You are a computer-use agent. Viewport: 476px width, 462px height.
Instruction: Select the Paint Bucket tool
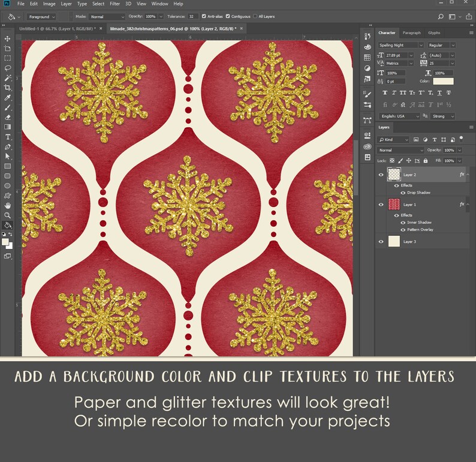coord(8,226)
